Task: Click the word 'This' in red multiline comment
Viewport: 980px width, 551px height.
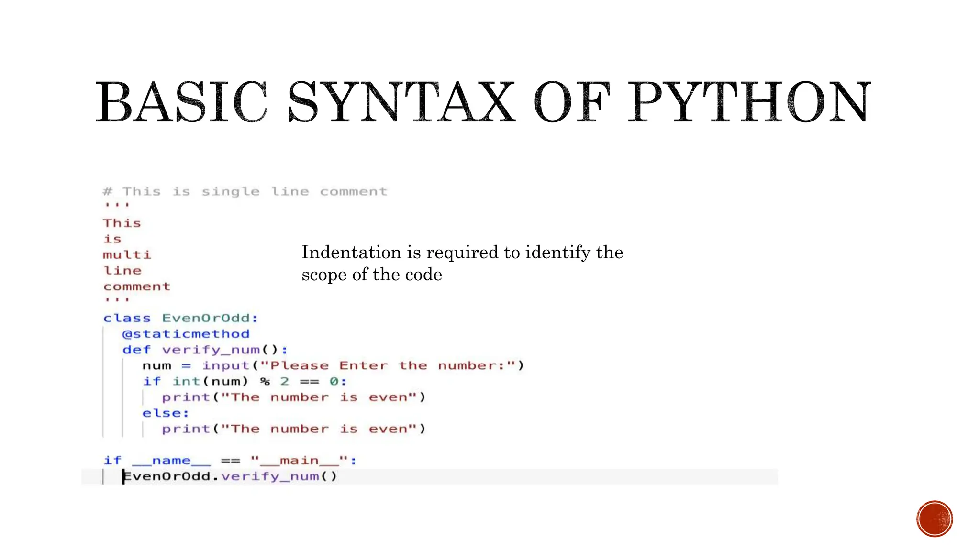Action: click(122, 223)
